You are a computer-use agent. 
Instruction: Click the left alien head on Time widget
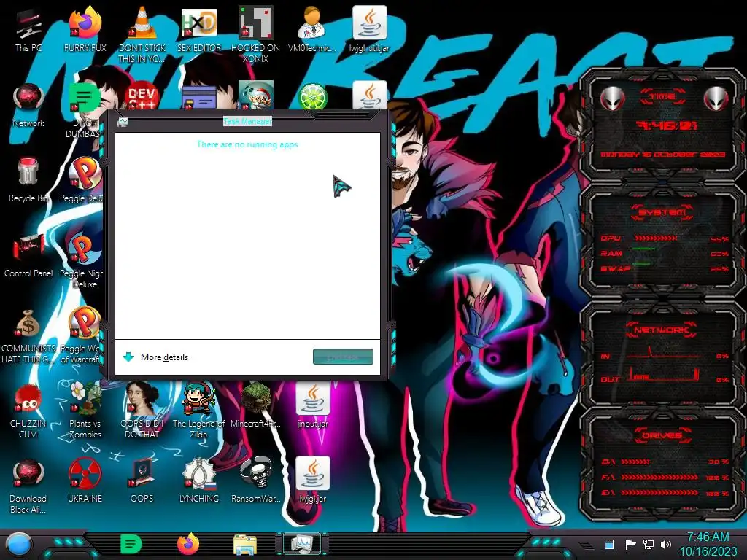612,98
